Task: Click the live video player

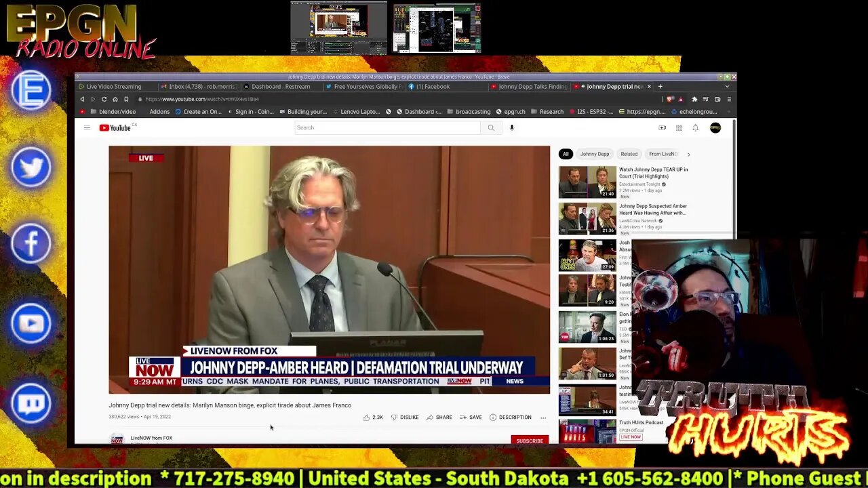Action: (x=330, y=270)
